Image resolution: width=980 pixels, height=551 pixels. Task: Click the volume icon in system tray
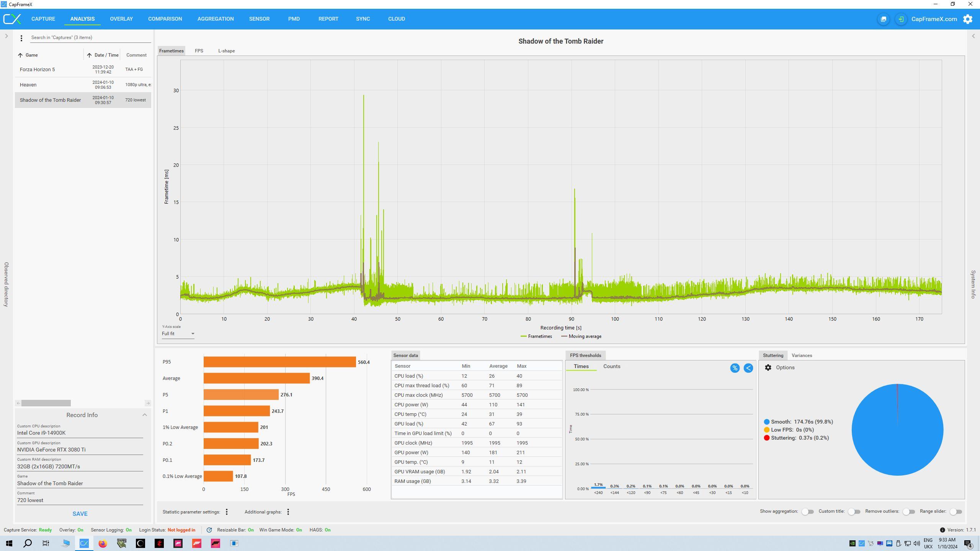coord(916,543)
